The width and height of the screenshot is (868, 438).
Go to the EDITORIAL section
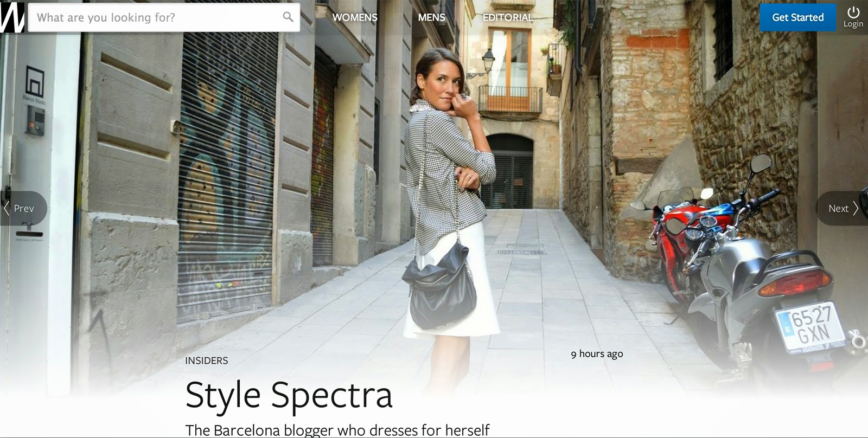click(508, 17)
